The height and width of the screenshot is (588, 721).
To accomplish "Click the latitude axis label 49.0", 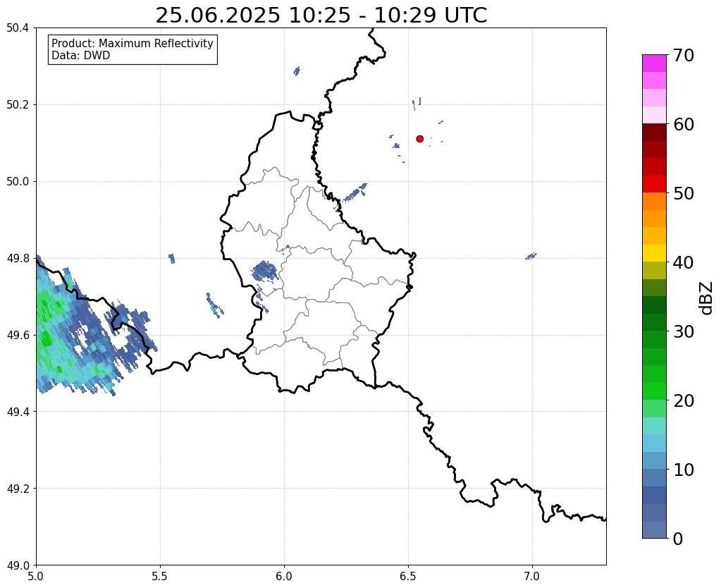I will (18, 565).
